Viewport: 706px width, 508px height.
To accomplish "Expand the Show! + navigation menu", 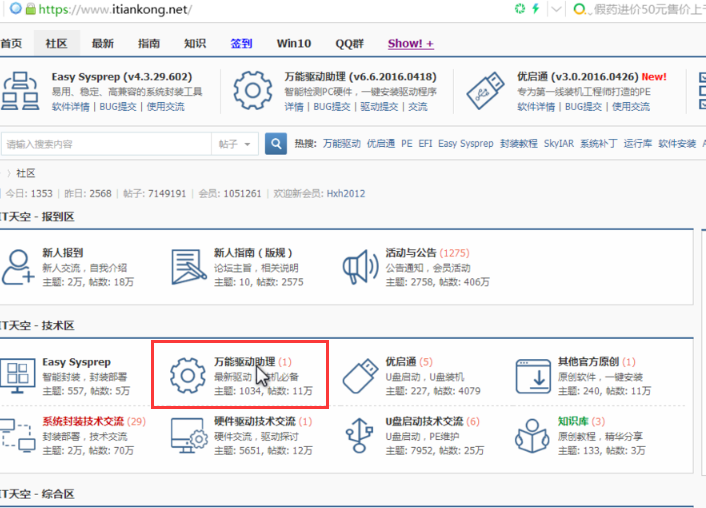I will [x=410, y=43].
